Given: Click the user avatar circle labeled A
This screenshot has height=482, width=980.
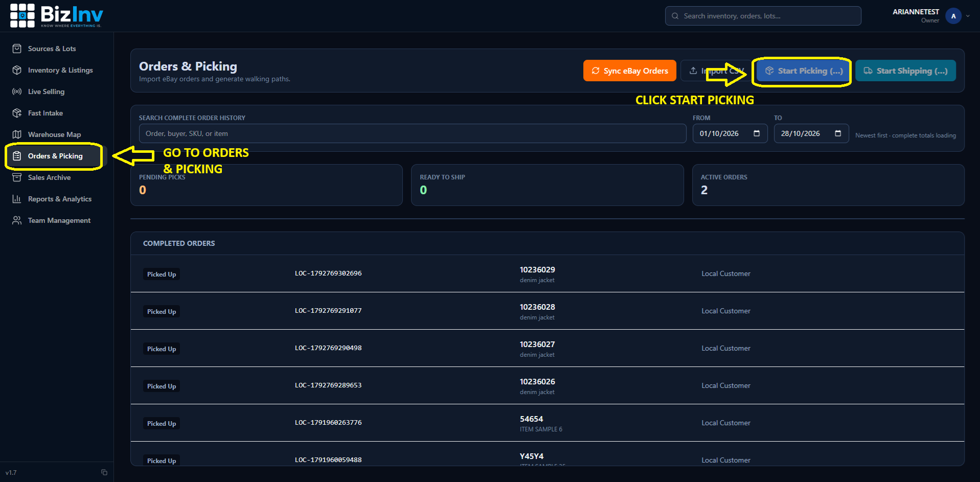Looking at the screenshot, I should click(x=953, y=16).
